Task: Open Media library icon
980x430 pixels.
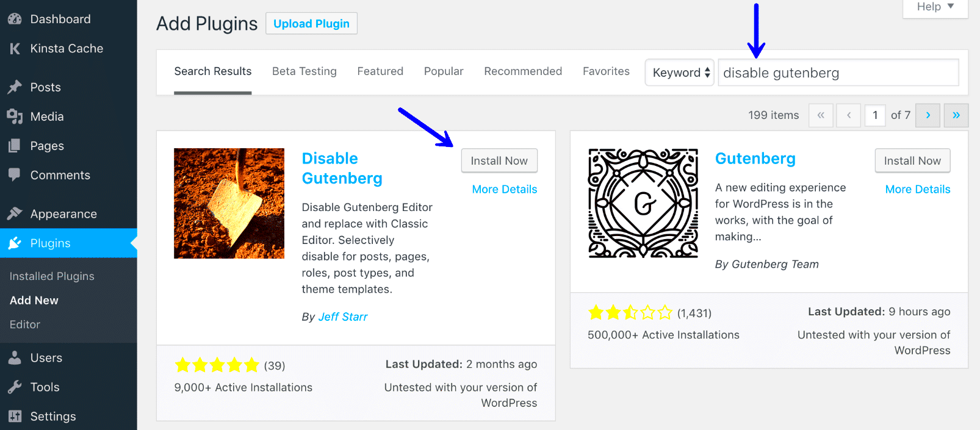Action: [x=15, y=116]
